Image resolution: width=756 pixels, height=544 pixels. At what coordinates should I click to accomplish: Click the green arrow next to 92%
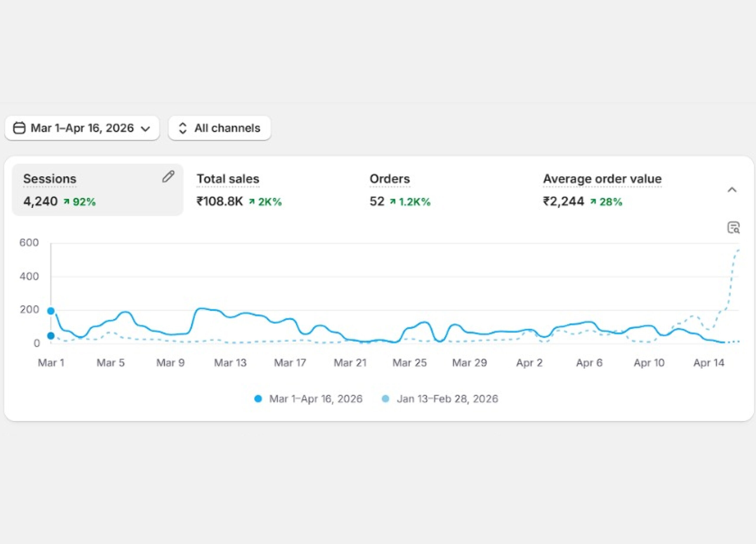(67, 202)
